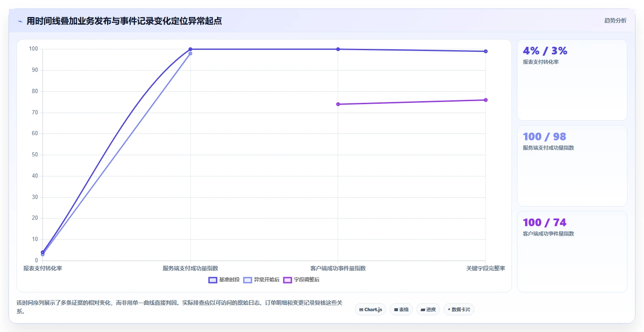Toggle the 字段调整后 legend series

pos(302,280)
